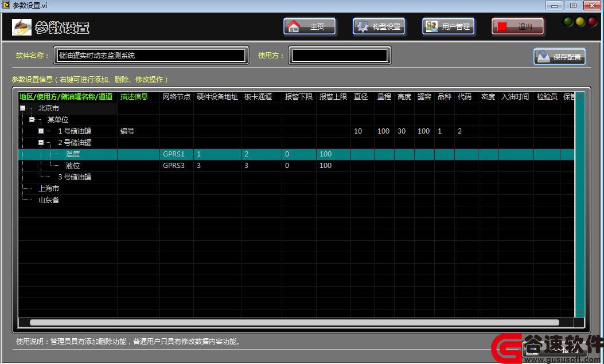The height and width of the screenshot is (364, 604).
Task: Collapse the 北京市 tree node
Action: [23, 108]
